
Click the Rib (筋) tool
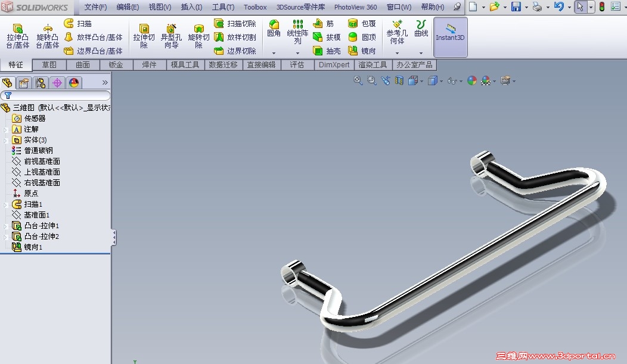coord(323,24)
